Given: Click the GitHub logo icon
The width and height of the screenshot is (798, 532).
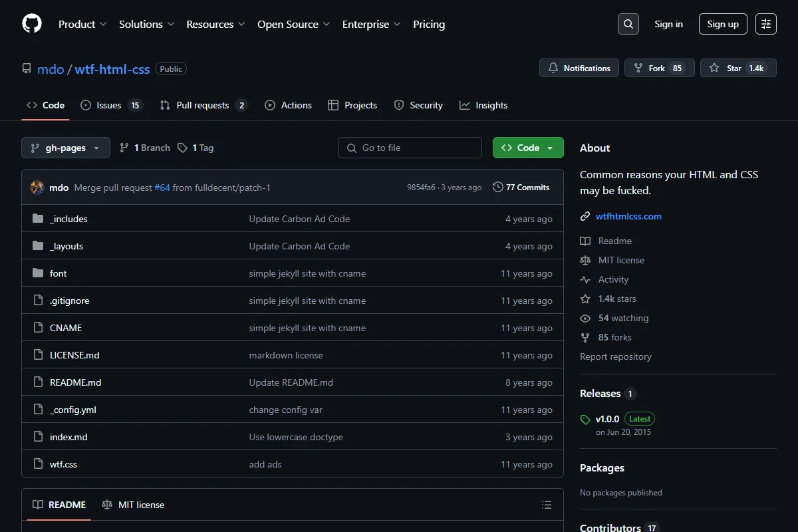Looking at the screenshot, I should (x=32, y=24).
